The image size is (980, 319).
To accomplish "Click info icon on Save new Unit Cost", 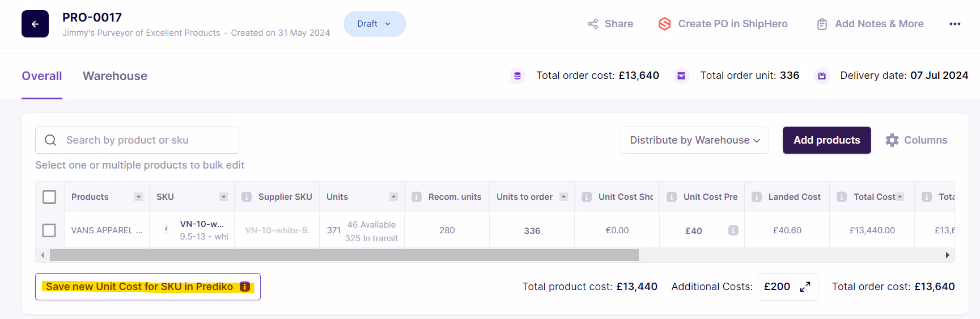I will pyautogui.click(x=245, y=287).
